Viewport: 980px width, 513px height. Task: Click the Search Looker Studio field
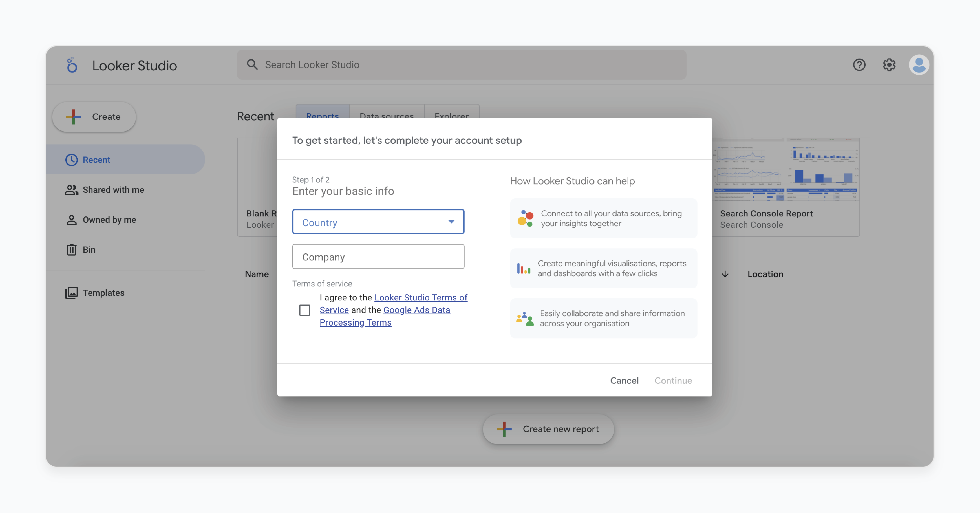click(x=462, y=65)
